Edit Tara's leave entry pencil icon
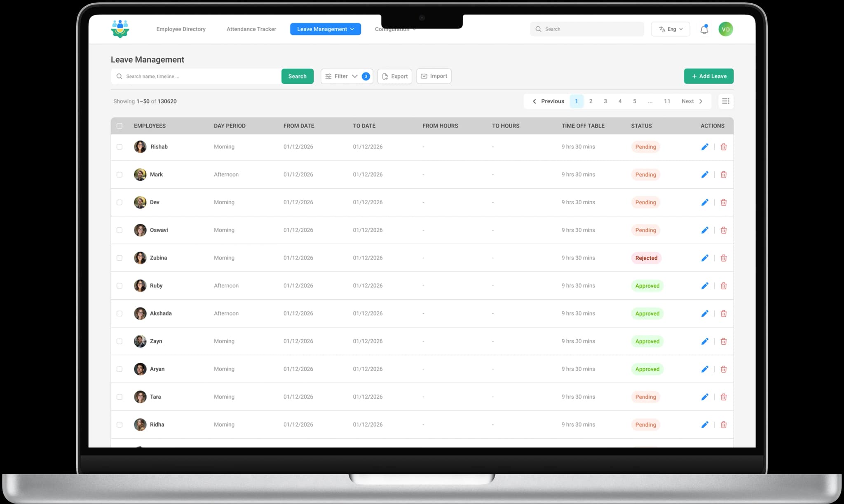This screenshot has height=504, width=844. (705, 397)
